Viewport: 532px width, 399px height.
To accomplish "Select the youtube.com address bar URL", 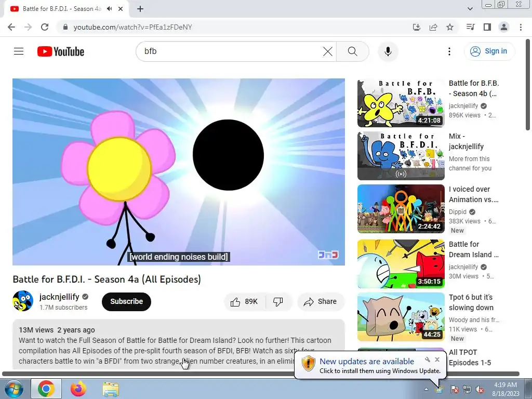I will pos(132,27).
